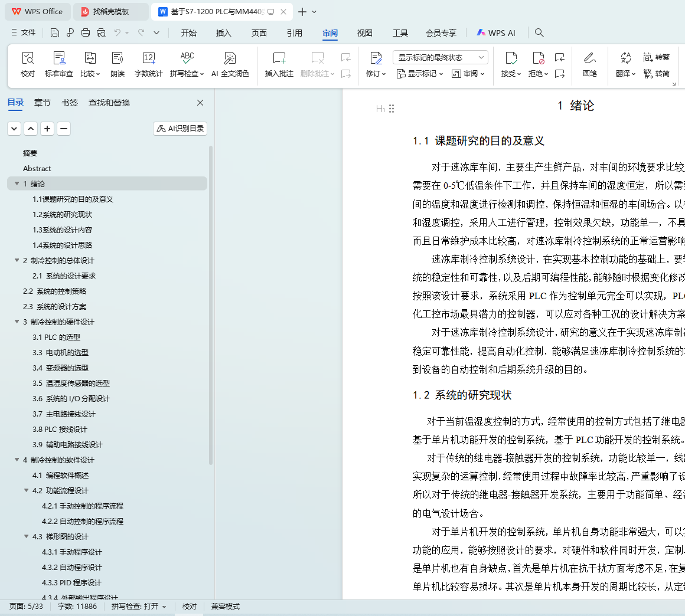Collapse the 1 绪论 outline node
This screenshot has height=616, width=685.
(x=17, y=184)
